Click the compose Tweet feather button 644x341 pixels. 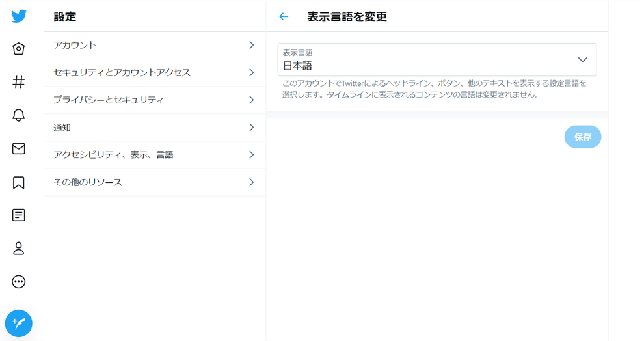click(18, 323)
